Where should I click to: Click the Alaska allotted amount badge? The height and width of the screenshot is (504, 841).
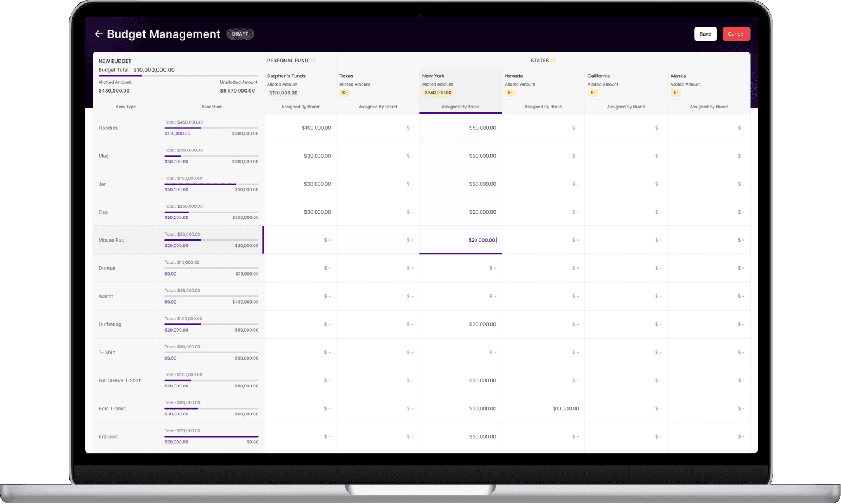pos(675,93)
